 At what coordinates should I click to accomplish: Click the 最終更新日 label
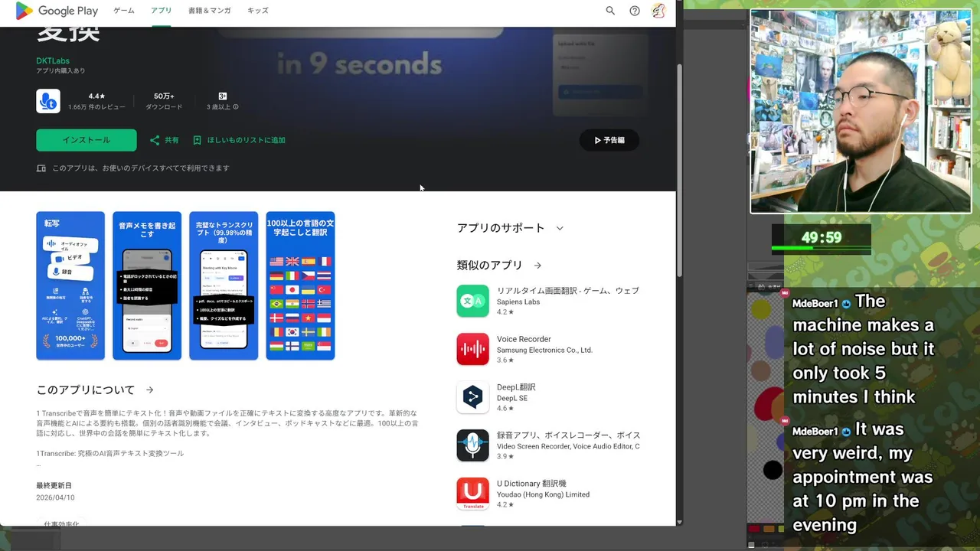54,486
